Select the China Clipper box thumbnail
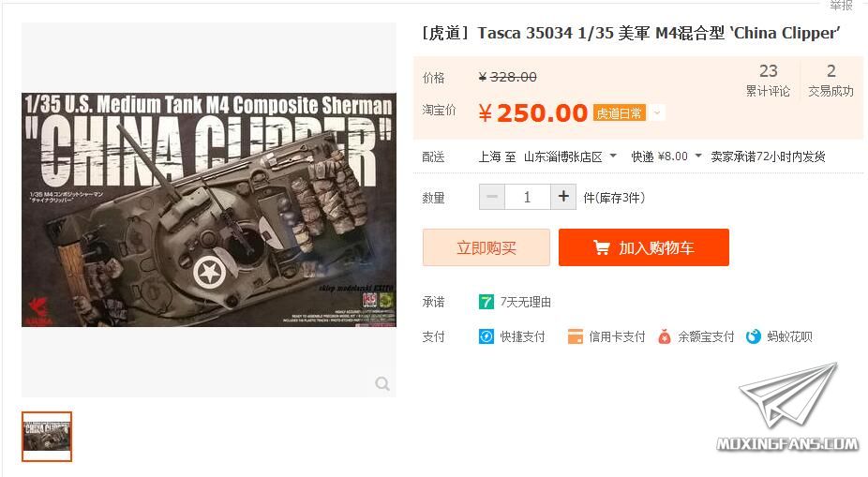The image size is (868, 477). click(x=47, y=436)
